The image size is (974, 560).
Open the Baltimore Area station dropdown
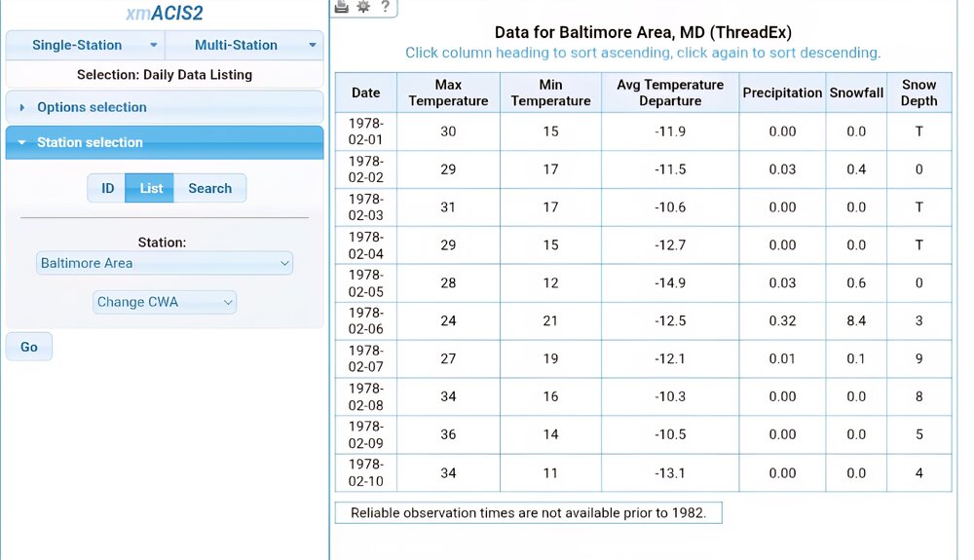pyautogui.click(x=165, y=263)
